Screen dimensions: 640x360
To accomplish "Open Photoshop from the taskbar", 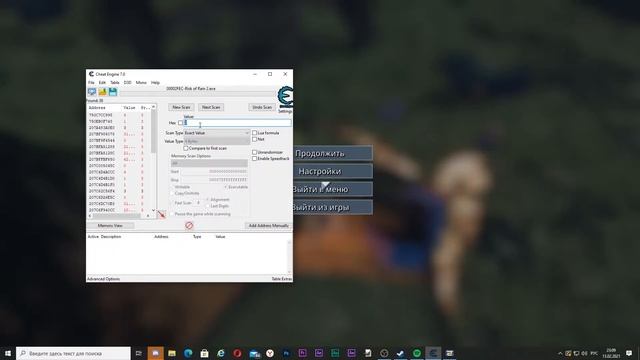I will click(x=286, y=353).
